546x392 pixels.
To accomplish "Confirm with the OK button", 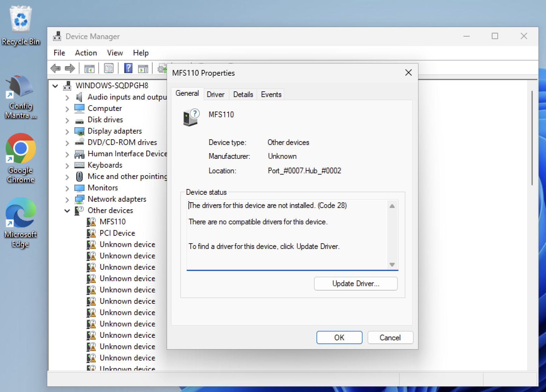I will pos(339,337).
